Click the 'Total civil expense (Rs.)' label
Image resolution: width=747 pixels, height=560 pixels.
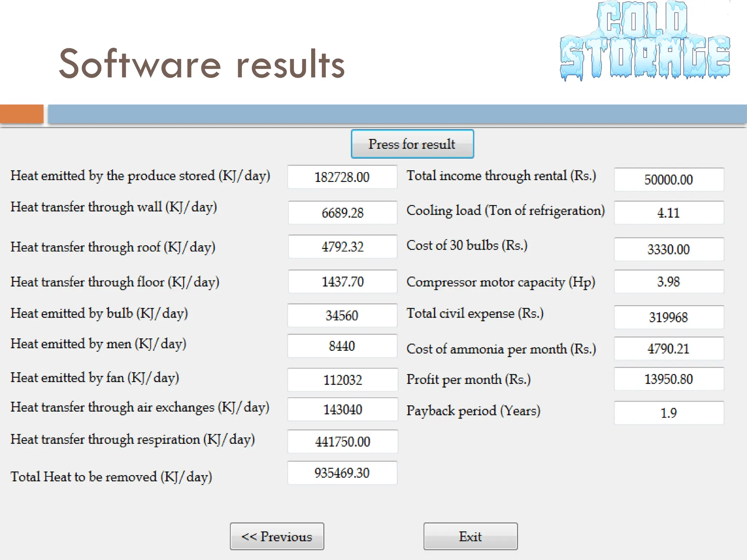pos(475,314)
